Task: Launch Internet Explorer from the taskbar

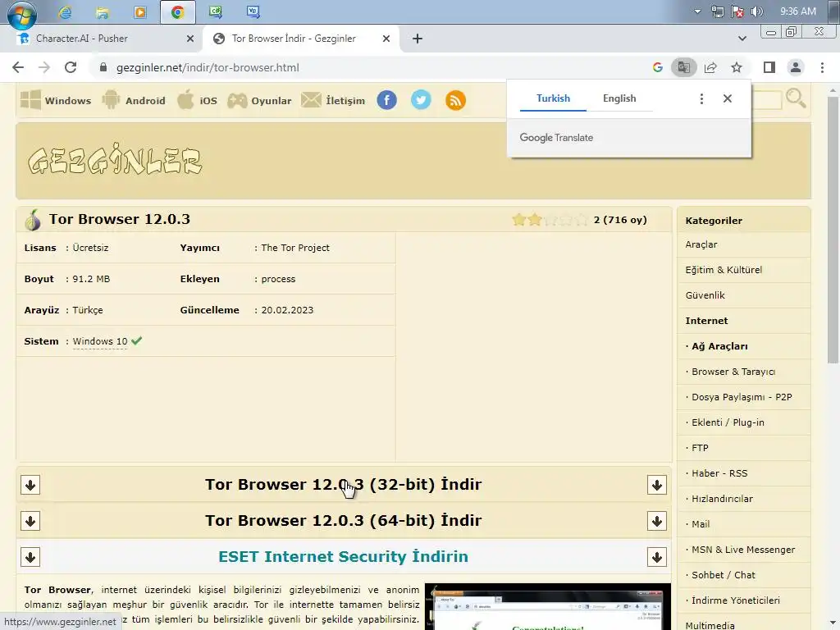Action: (66, 11)
